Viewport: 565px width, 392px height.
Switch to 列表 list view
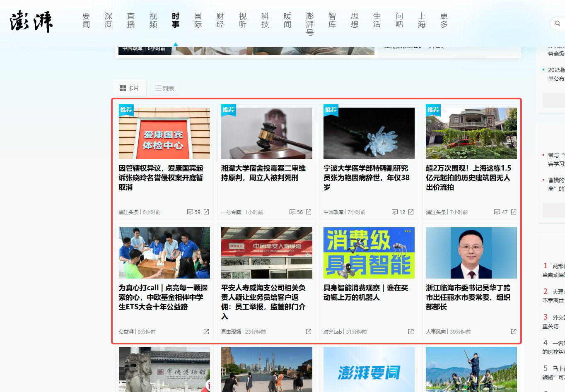(x=165, y=88)
